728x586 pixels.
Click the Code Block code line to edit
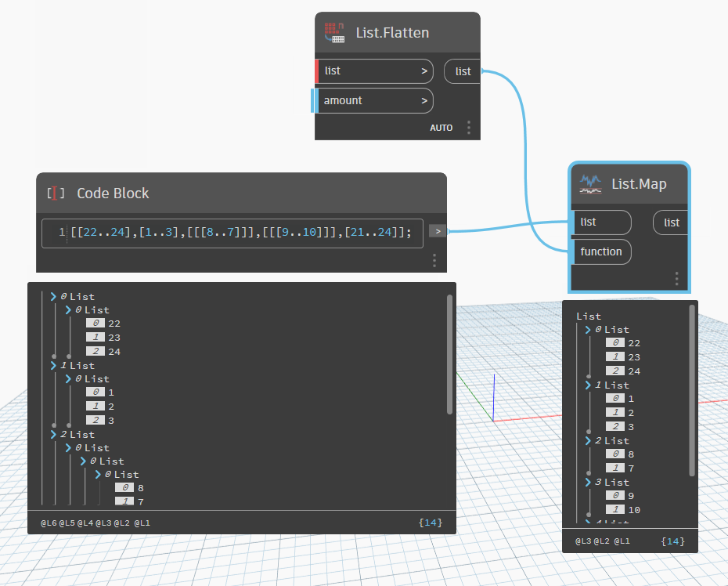pos(235,233)
